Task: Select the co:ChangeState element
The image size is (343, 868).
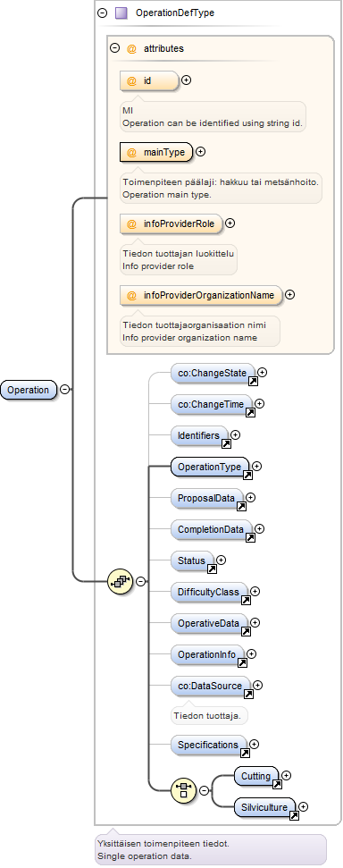Action: coord(213,373)
